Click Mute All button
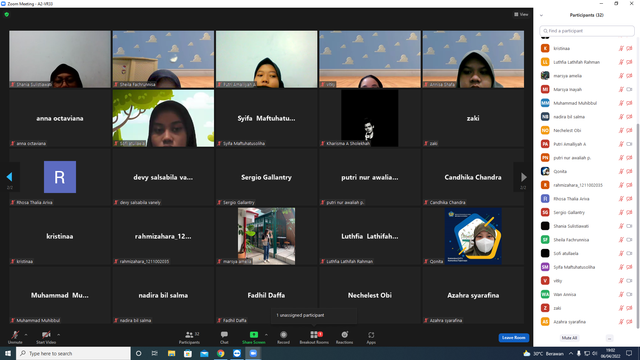 (x=569, y=338)
